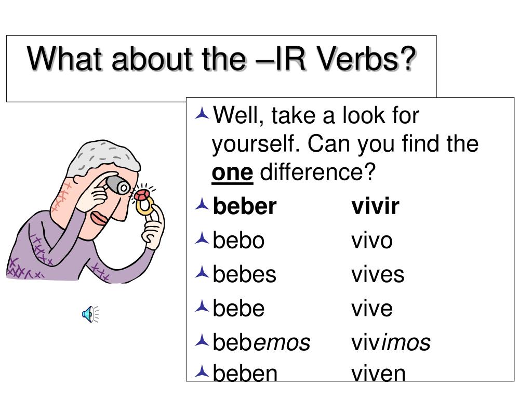Click the underlined word 'one'
This screenshot has width=532, height=399.
pyautogui.click(x=232, y=172)
